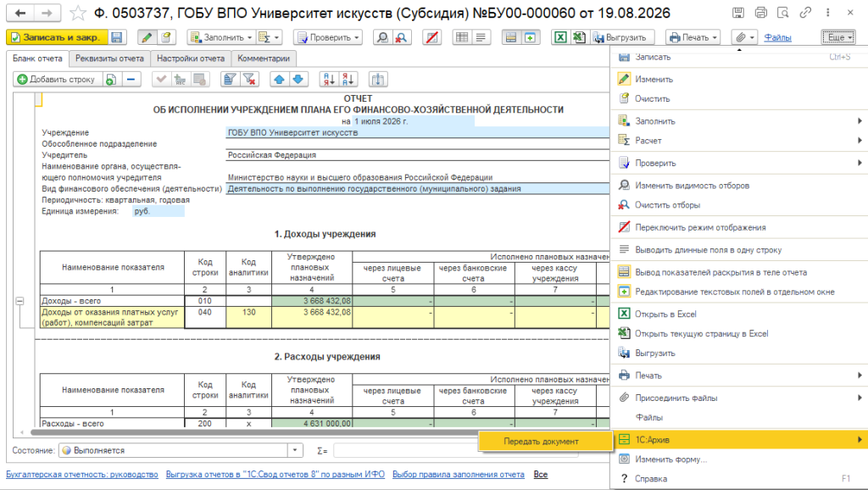Viewport: 868px width, 490px height.
Task: Open current page in Excel via toolbar icon
Action: point(579,37)
